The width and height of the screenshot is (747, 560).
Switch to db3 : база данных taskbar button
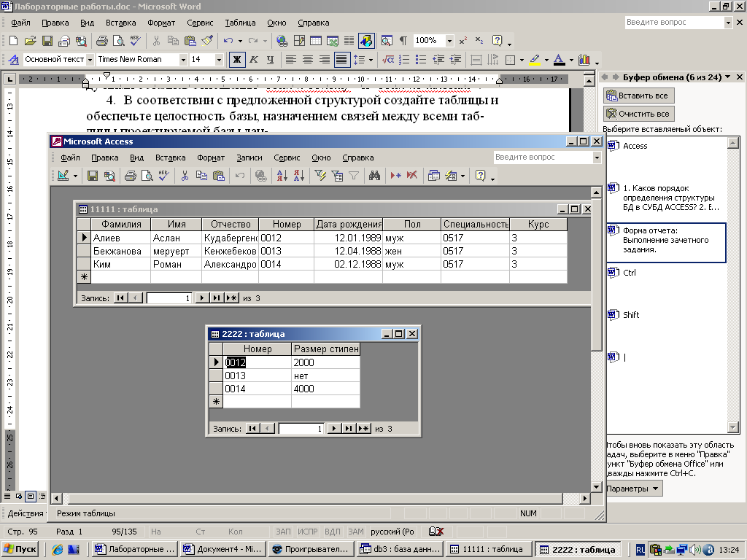(400, 549)
